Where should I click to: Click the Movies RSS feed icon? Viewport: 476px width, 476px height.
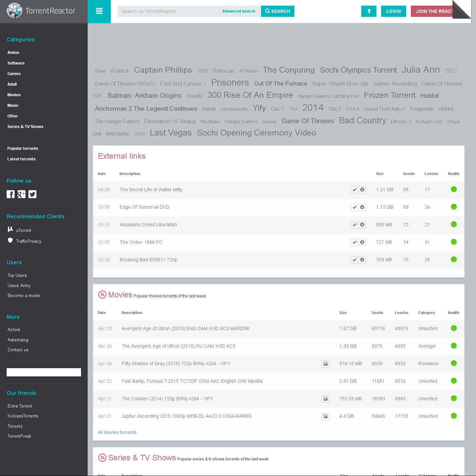(102, 295)
